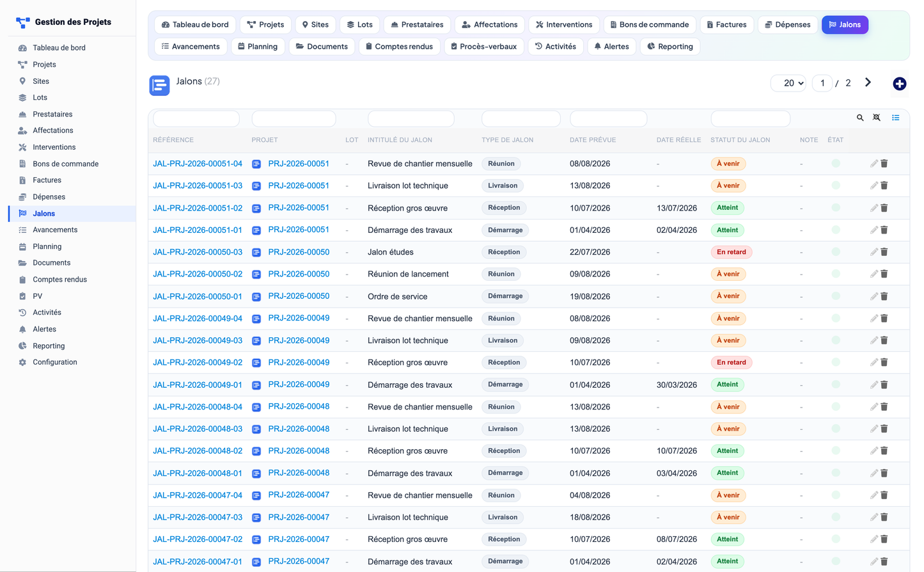Edit jalon JAL-PRJ-2026-00051-04 with pencil icon
The height and width of the screenshot is (572, 924).
(x=874, y=164)
